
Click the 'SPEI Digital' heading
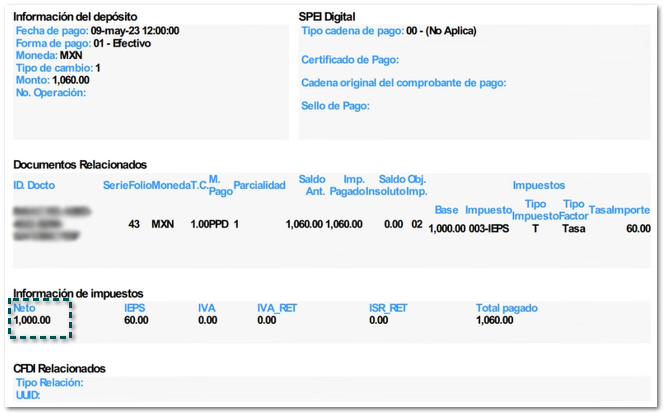[x=327, y=17]
